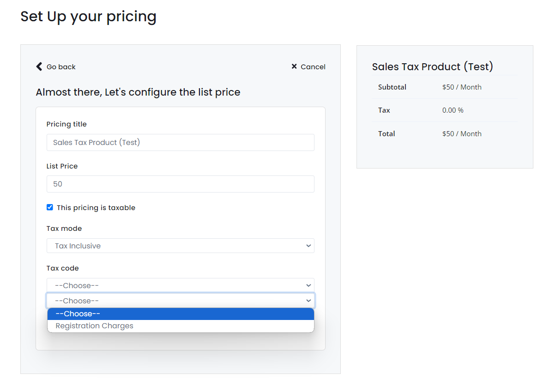550x392 pixels.
Task: Uncheck This pricing is taxable checkbox
Action: click(50, 207)
